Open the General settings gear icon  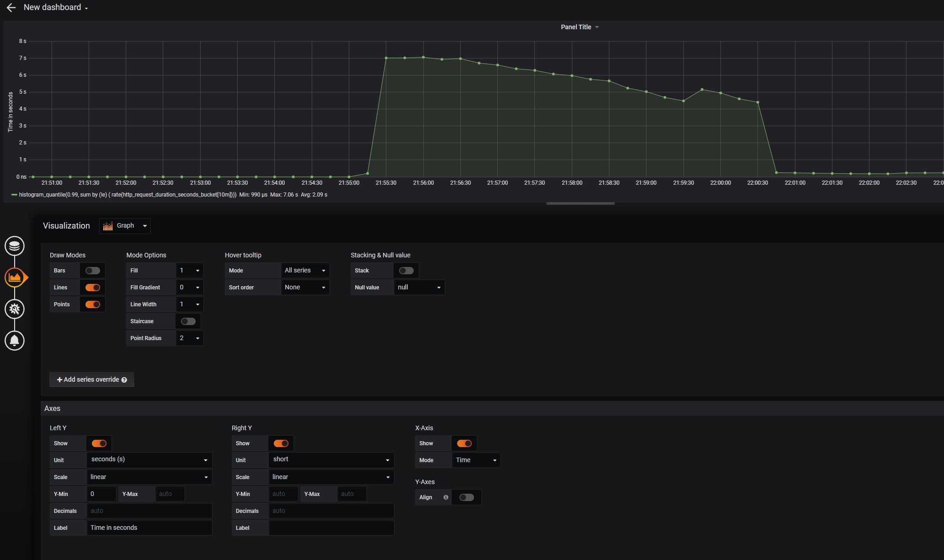(x=14, y=309)
